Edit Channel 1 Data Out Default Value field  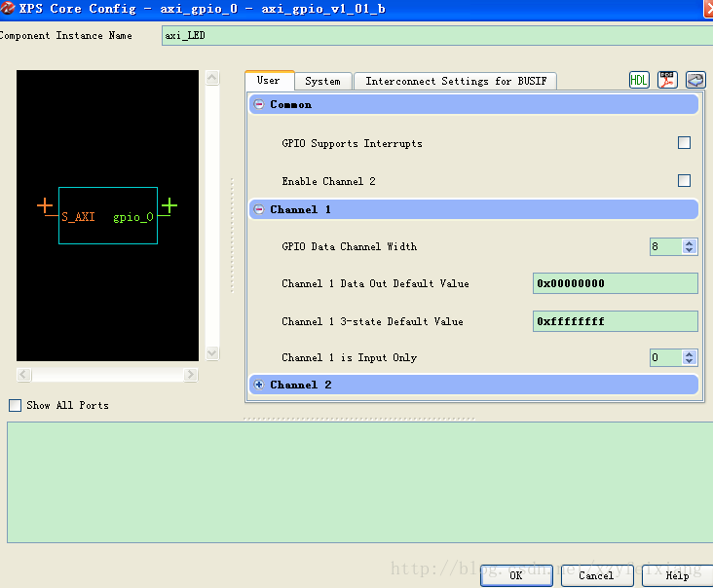click(x=616, y=283)
